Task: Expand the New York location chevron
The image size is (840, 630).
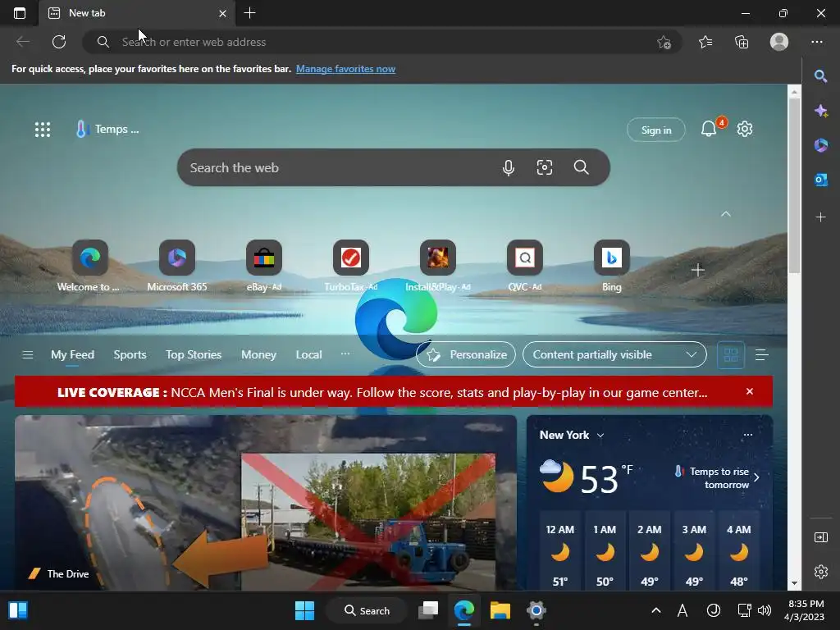Action: point(600,436)
